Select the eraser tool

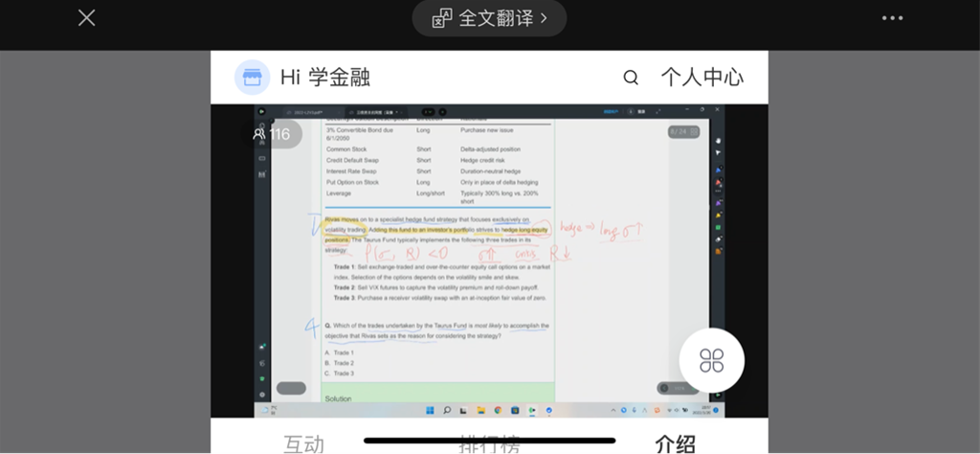[x=718, y=239]
